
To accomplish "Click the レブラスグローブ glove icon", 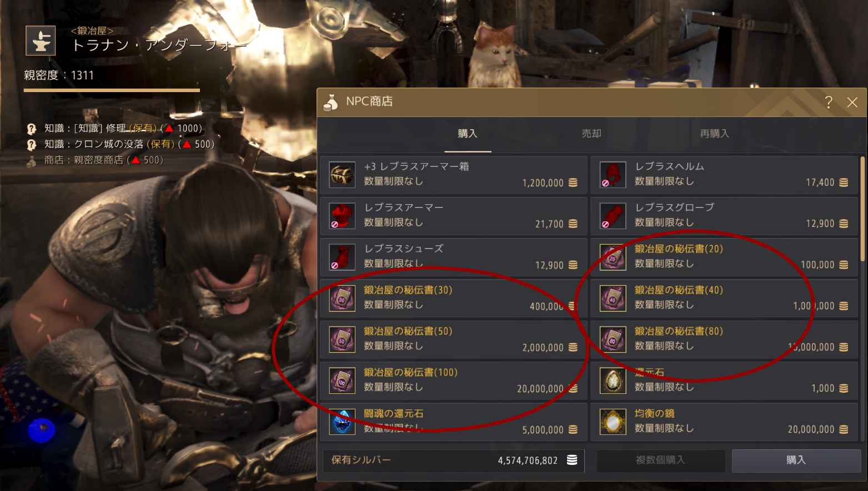I will [x=613, y=216].
